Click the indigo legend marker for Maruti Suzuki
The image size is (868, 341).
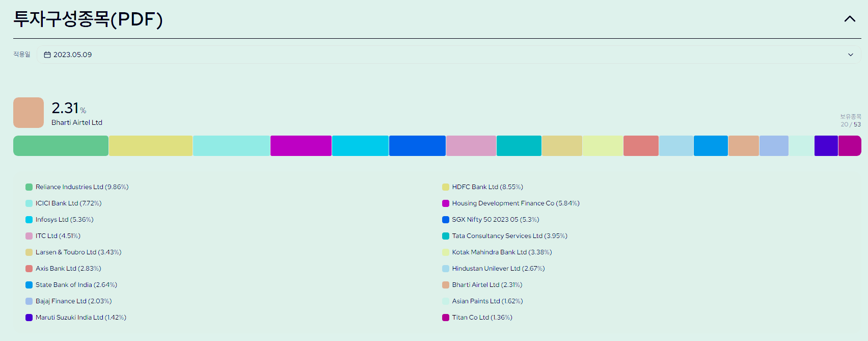pyautogui.click(x=29, y=318)
